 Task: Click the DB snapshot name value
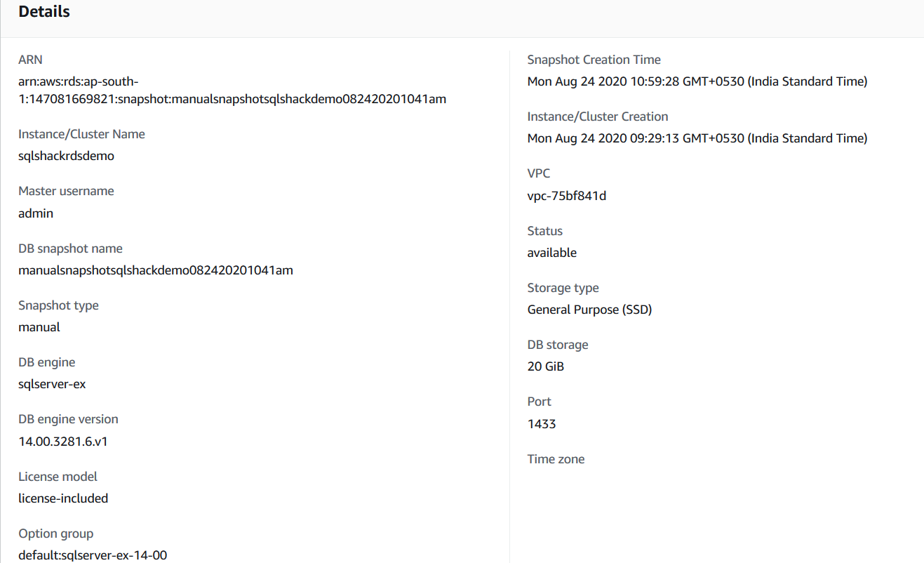point(155,270)
